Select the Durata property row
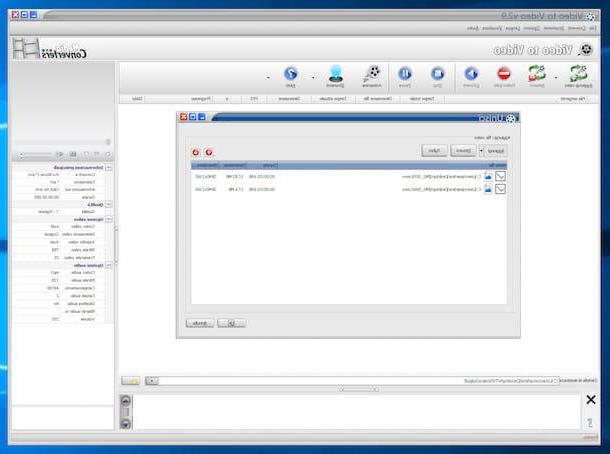The image size is (610, 454). [60, 197]
